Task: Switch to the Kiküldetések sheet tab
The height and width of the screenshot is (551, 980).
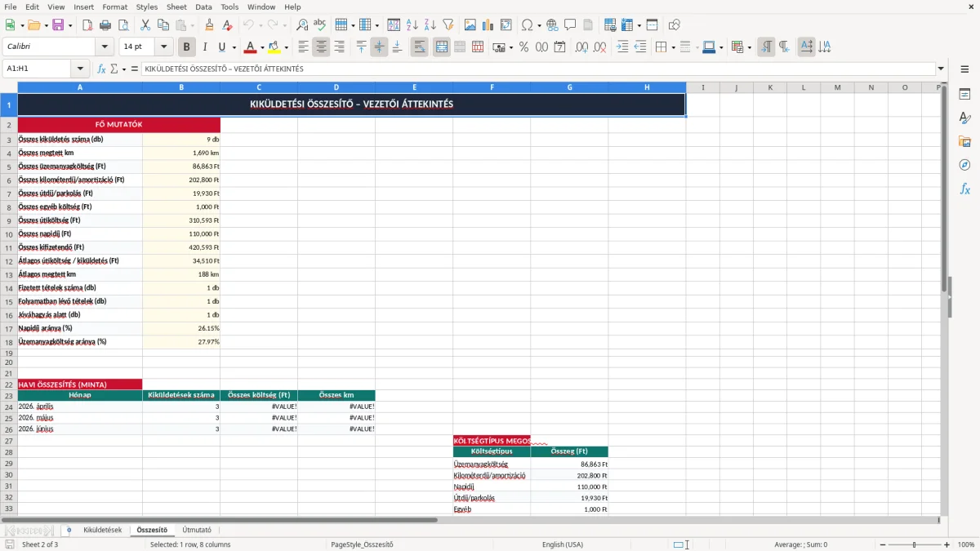Action: (x=102, y=530)
